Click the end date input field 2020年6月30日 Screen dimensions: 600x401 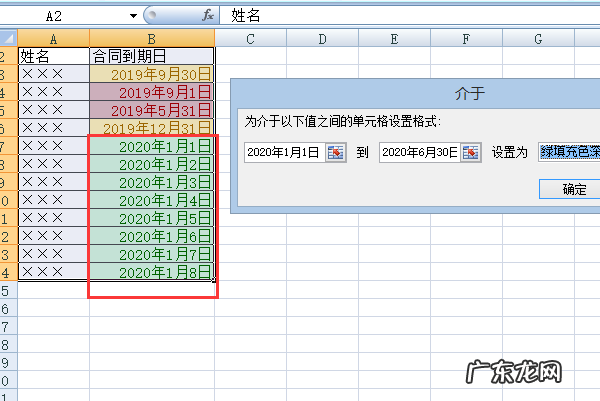pos(419,152)
